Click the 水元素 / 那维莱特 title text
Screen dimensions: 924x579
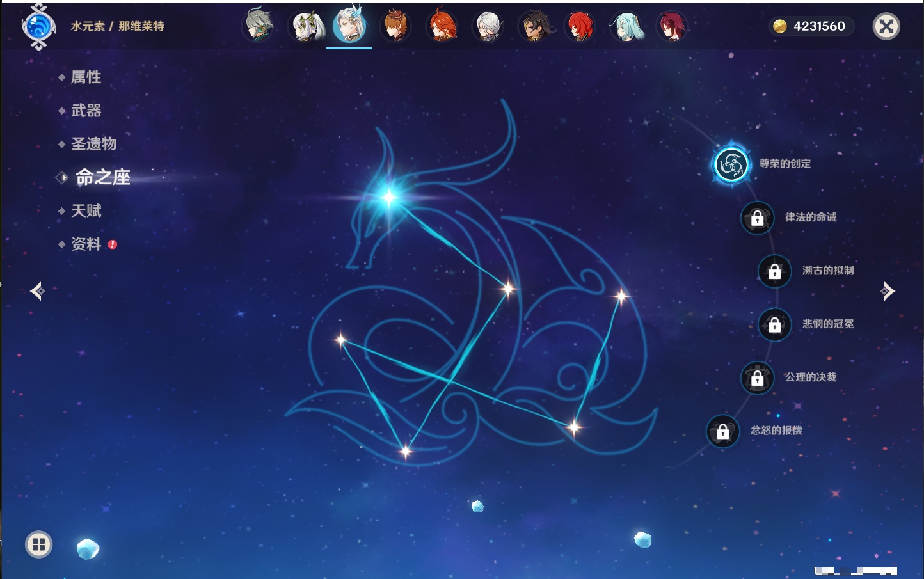(x=117, y=26)
